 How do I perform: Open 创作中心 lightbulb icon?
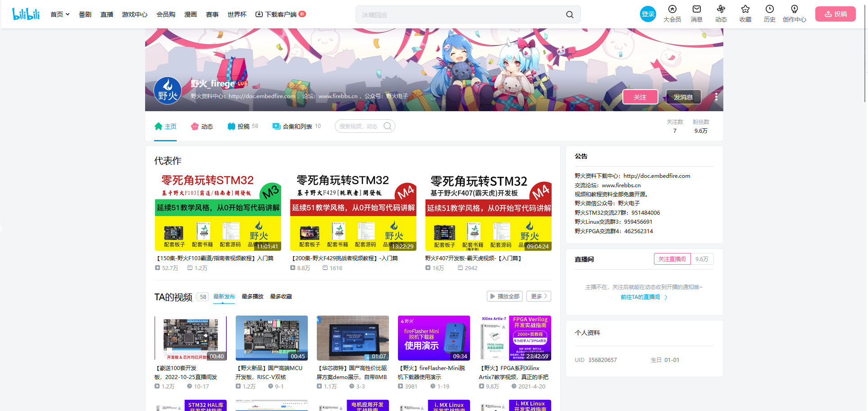(x=795, y=14)
